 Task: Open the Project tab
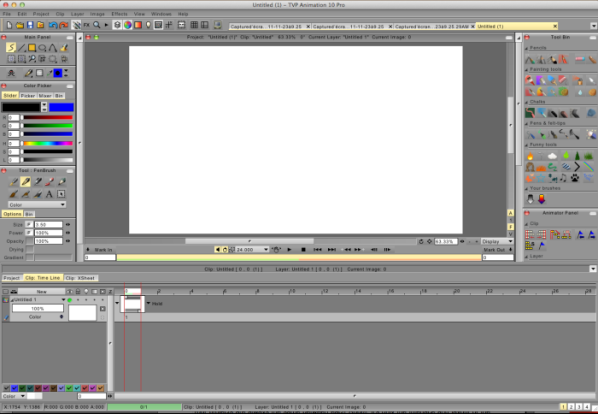[x=11, y=278]
